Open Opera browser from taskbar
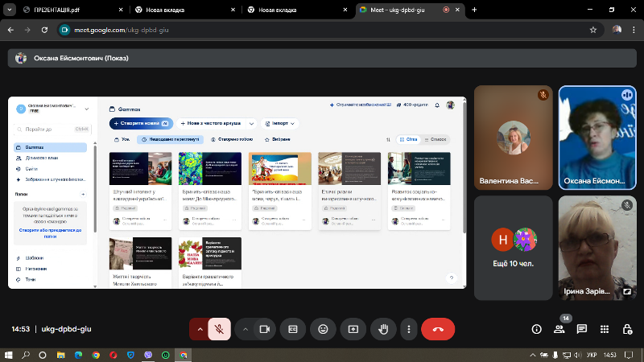This screenshot has height=362, width=644. (x=114, y=355)
